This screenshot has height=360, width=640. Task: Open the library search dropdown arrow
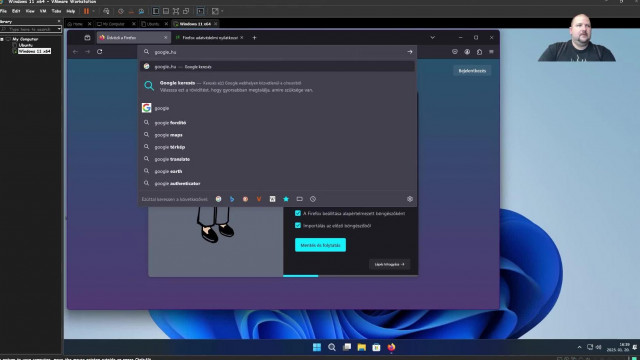[x=59, y=29]
